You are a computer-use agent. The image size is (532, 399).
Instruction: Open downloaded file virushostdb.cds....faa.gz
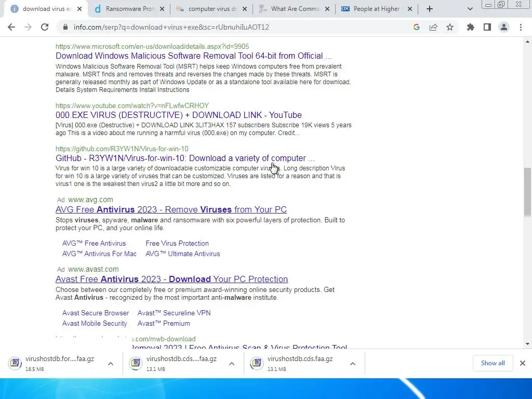pyautogui.click(x=181, y=359)
